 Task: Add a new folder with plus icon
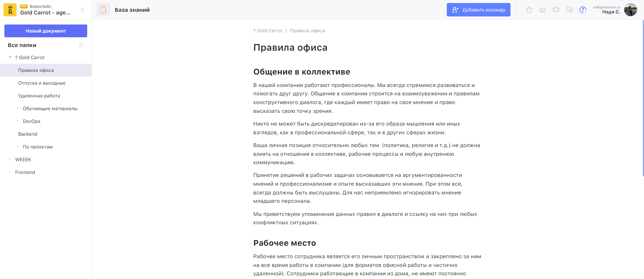pos(81,45)
